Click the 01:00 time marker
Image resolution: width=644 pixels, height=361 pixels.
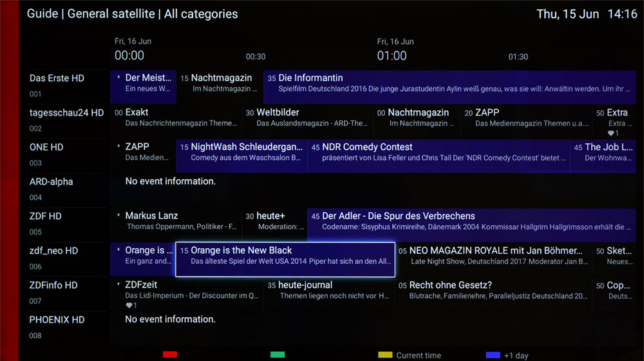(392, 55)
